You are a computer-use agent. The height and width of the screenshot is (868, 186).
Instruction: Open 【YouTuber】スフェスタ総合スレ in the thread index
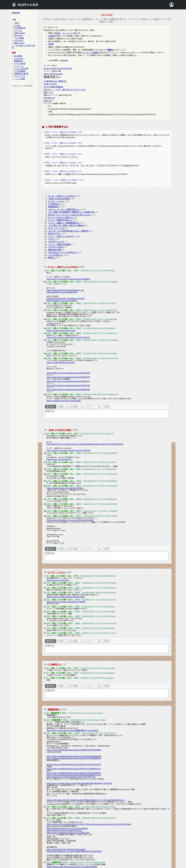[63, 252]
